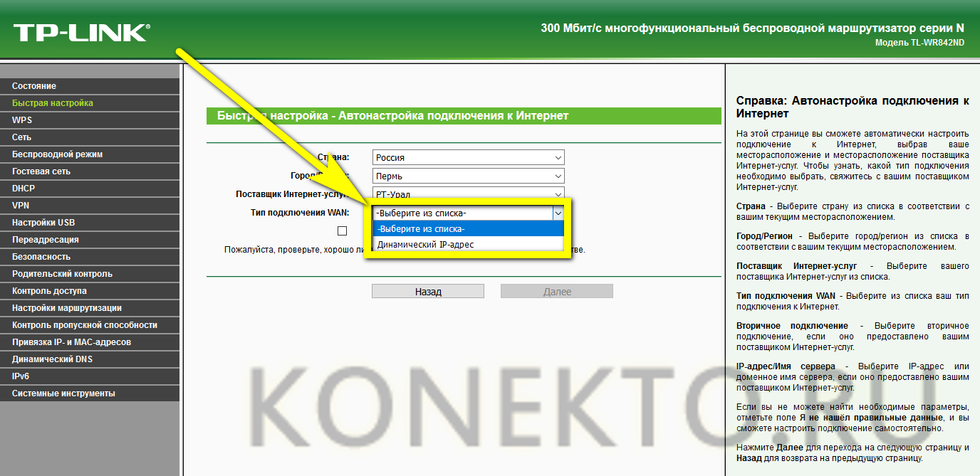The width and height of the screenshot is (980, 476).
Task: Open the Гостевая сеть page
Action: [90, 171]
